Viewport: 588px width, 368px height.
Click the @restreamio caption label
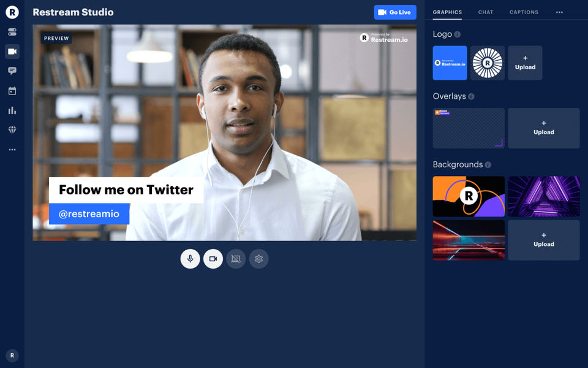(x=89, y=214)
